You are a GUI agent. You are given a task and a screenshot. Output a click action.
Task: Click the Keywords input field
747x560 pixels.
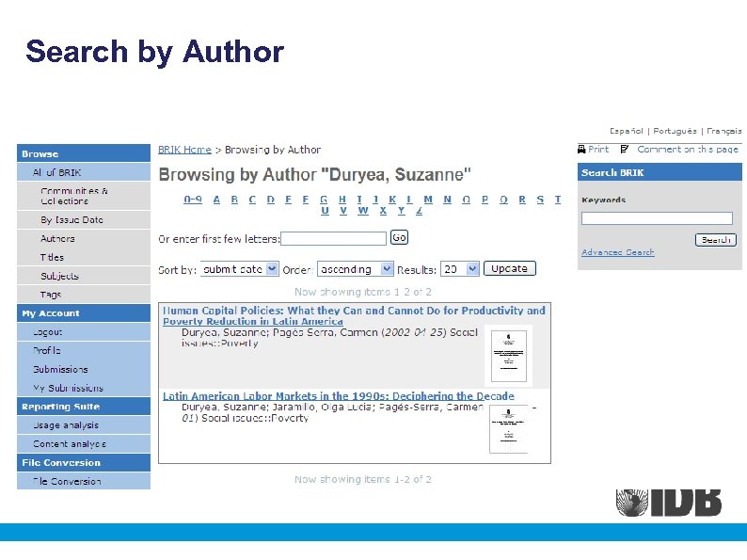pos(657,218)
